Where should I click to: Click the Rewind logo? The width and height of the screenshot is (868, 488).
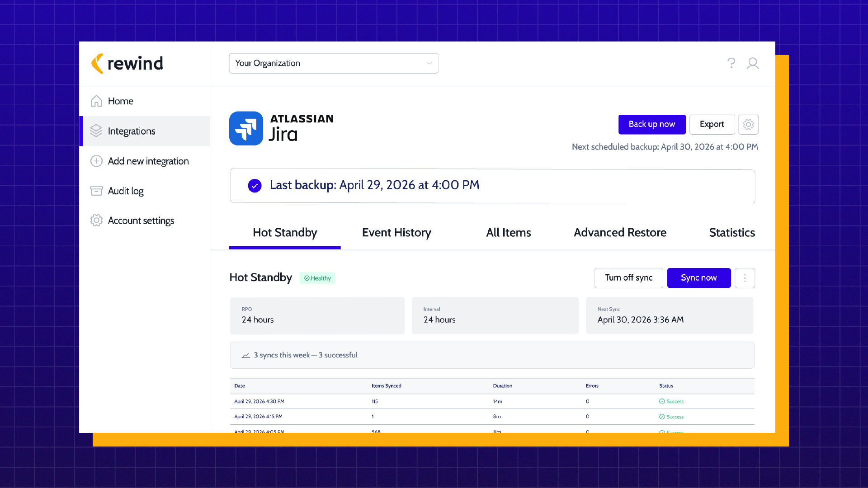127,64
